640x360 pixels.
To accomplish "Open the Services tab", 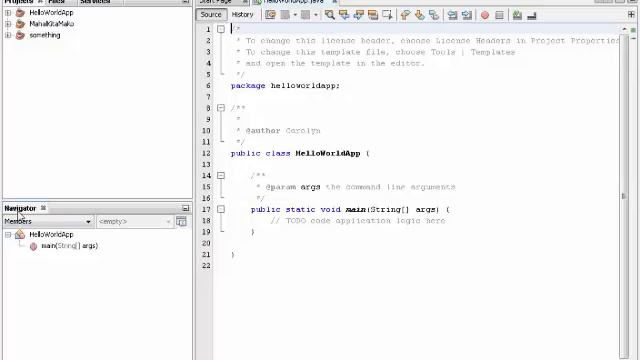I will point(95,2).
